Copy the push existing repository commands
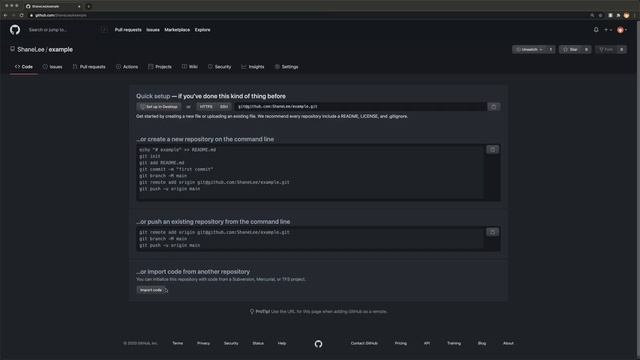The height and width of the screenshot is (360, 640). pos(493,232)
